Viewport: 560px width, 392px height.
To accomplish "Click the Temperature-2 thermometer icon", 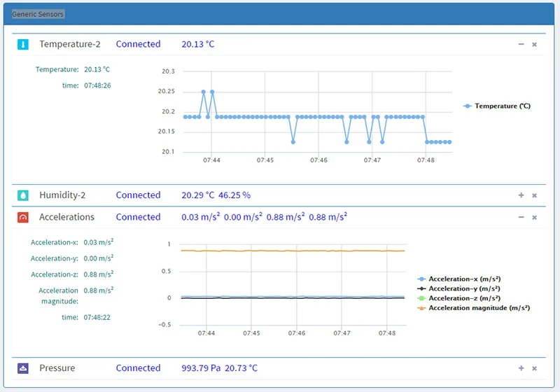I will 23,44.
